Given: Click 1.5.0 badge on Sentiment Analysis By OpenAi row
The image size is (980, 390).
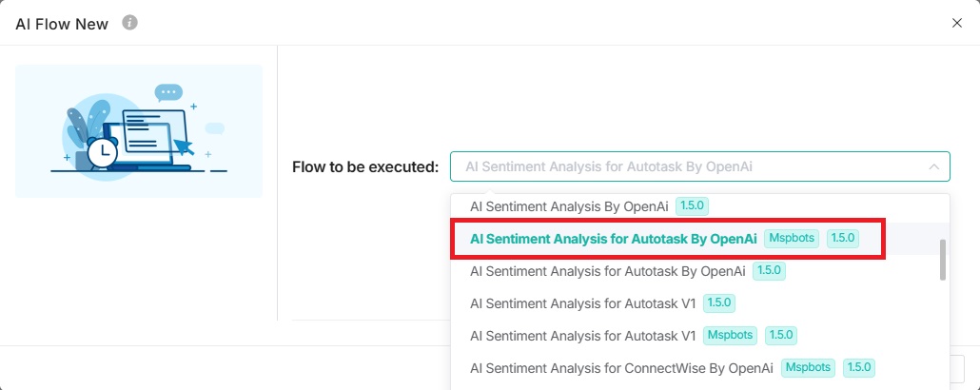Looking at the screenshot, I should pos(692,206).
